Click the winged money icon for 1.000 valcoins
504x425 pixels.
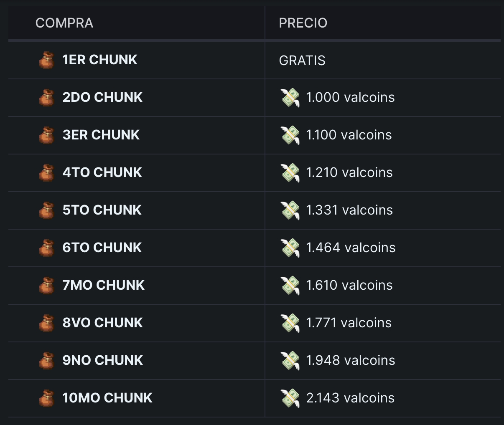pos(290,98)
